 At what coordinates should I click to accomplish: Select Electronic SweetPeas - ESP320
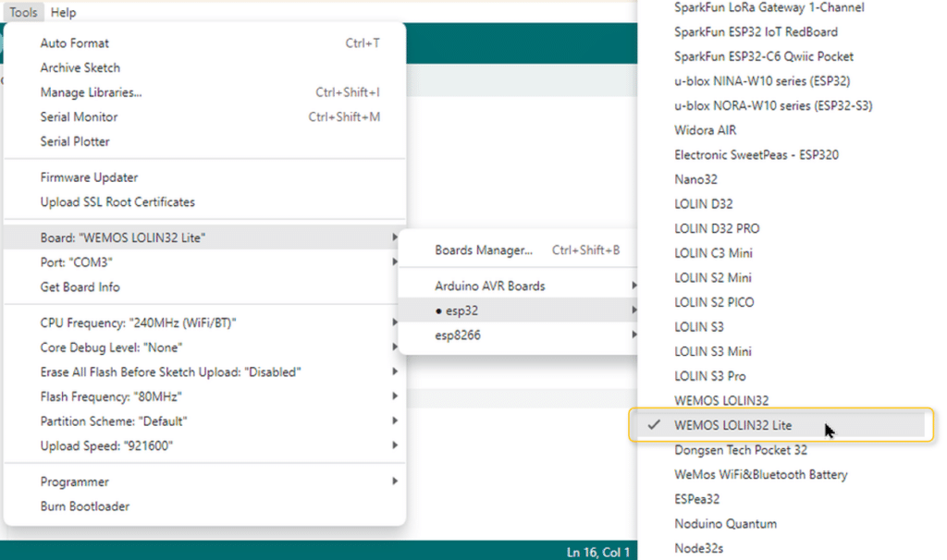pos(756,155)
